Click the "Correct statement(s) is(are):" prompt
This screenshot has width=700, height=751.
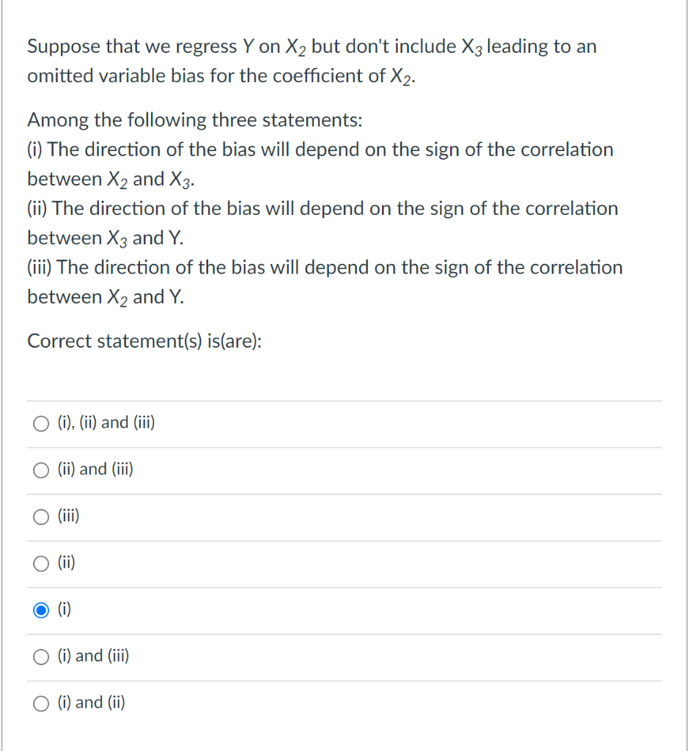(144, 342)
